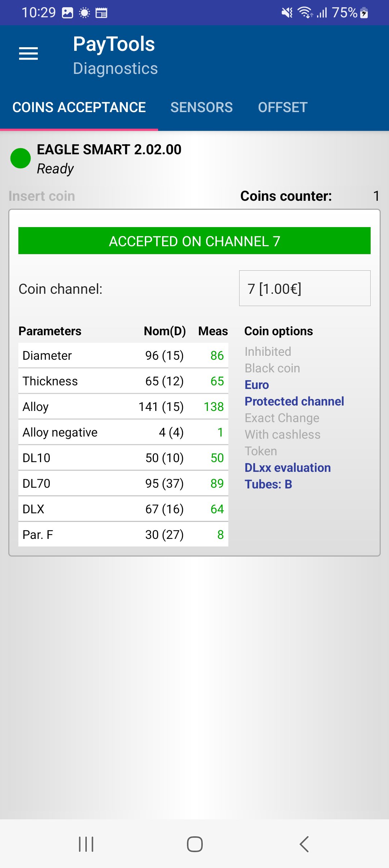The image size is (389, 868).
Task: Switch to the SENSORS tab
Action: coord(202,107)
